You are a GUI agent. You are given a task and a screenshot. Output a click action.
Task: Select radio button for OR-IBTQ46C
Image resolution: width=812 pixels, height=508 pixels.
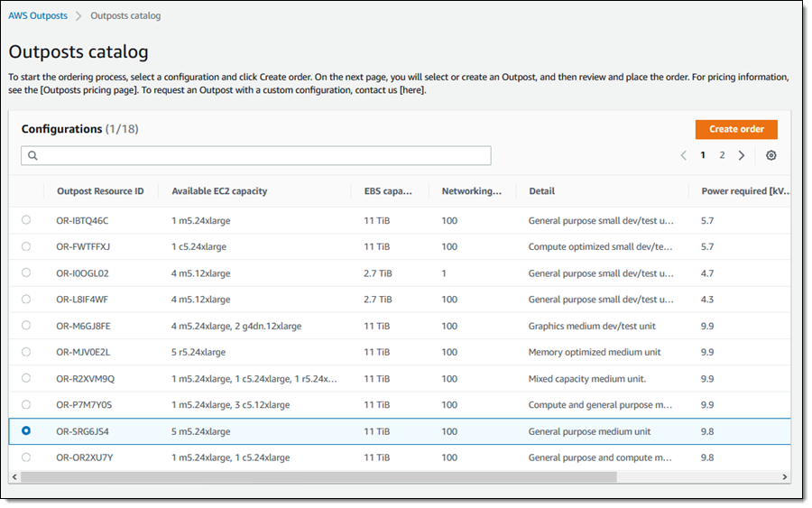click(x=26, y=220)
